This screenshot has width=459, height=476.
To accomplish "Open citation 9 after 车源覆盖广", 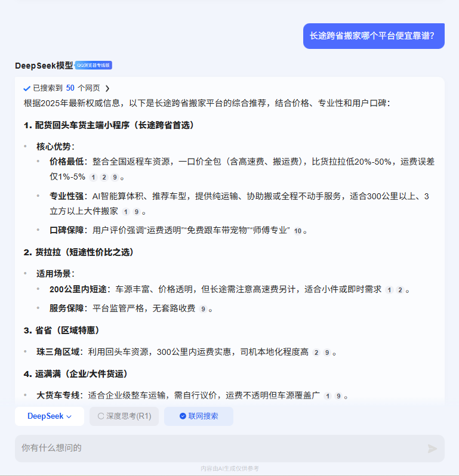I will tap(338, 396).
